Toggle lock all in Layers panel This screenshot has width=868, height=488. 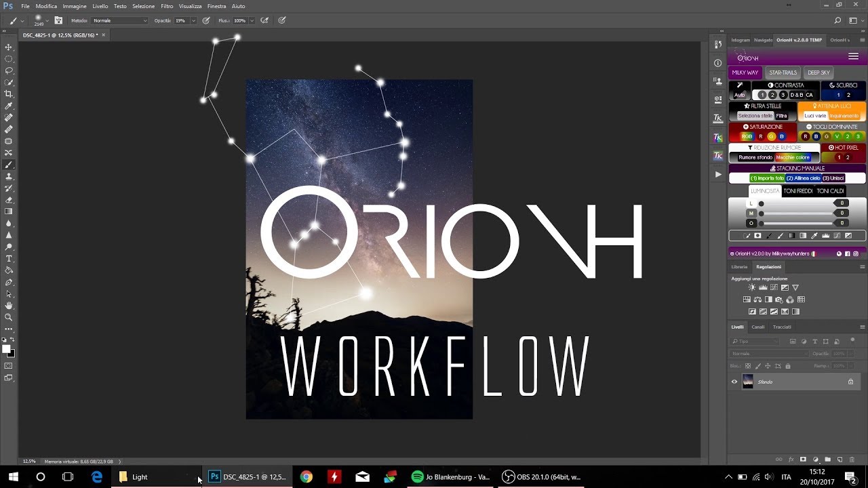tap(787, 366)
